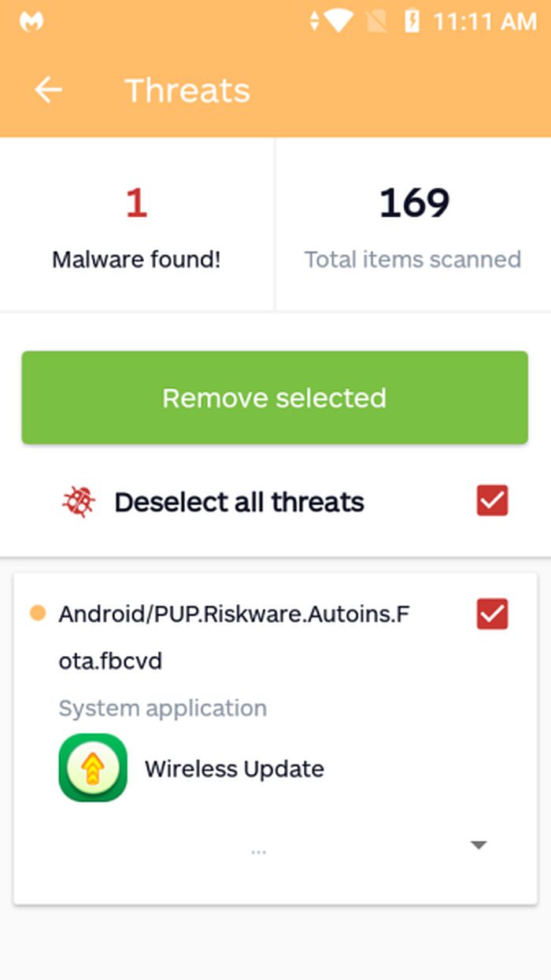Tap the Wi-Fi status icon
Viewport: 551px width, 980px height.
[337, 21]
